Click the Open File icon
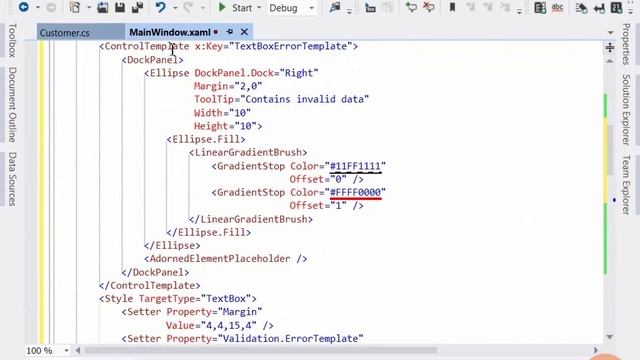 coord(102,7)
